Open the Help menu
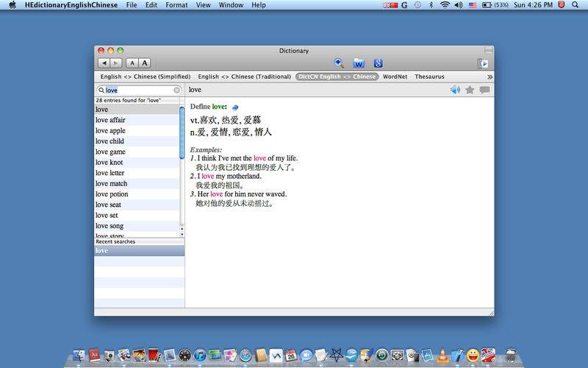Viewport: 588px width, 368px height. [259, 5]
